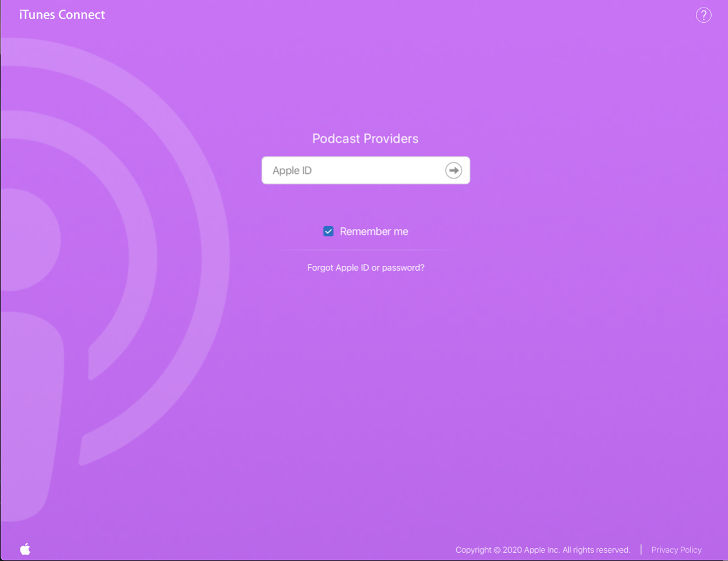Click the Podcast Providers heading
The height and width of the screenshot is (561, 728).
[x=365, y=139]
